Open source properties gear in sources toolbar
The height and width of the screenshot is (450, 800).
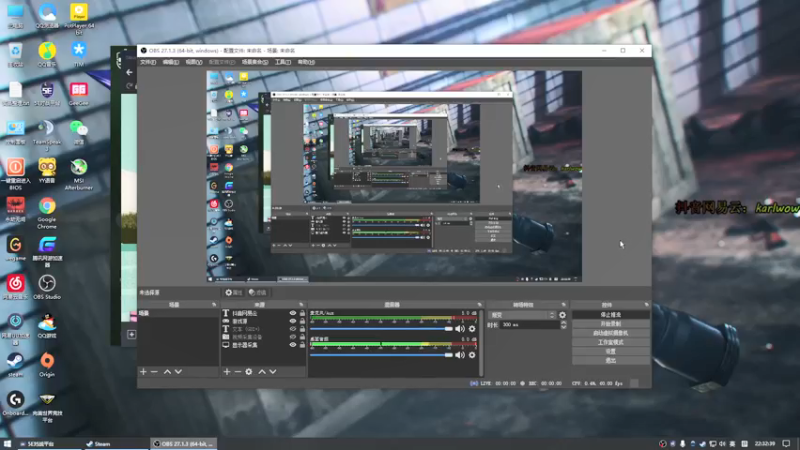tap(248, 371)
